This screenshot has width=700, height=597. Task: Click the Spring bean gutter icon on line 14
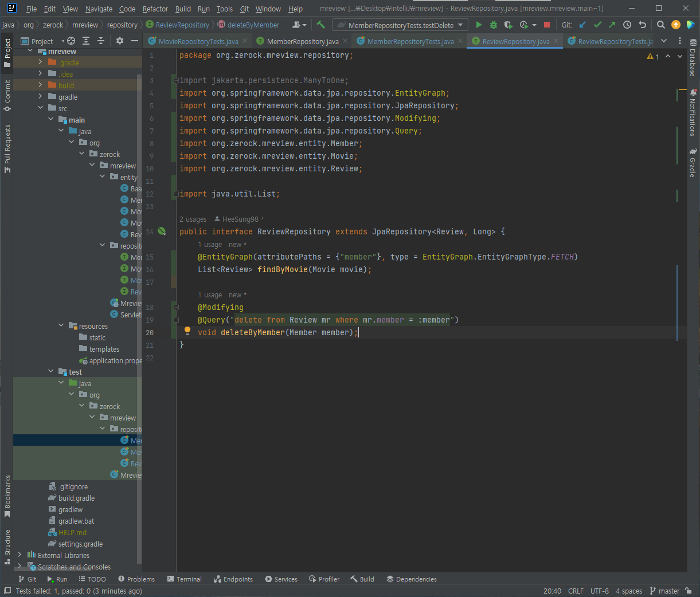(x=162, y=231)
